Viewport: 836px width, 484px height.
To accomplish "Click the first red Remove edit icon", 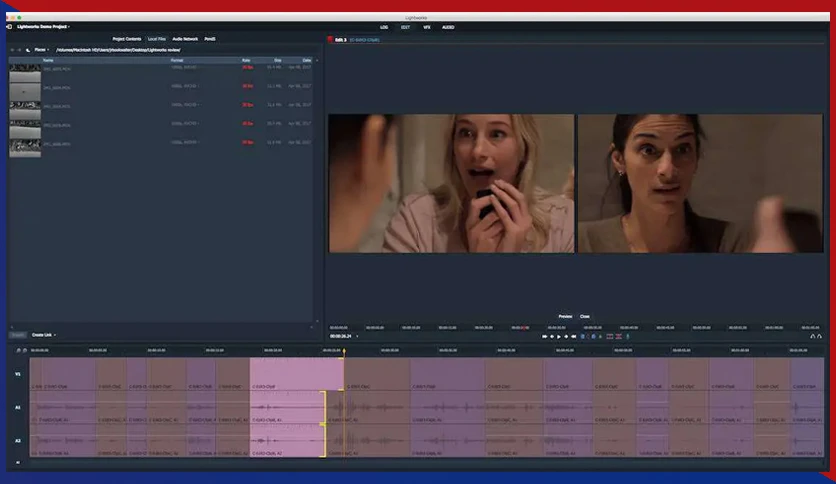I will (609, 336).
